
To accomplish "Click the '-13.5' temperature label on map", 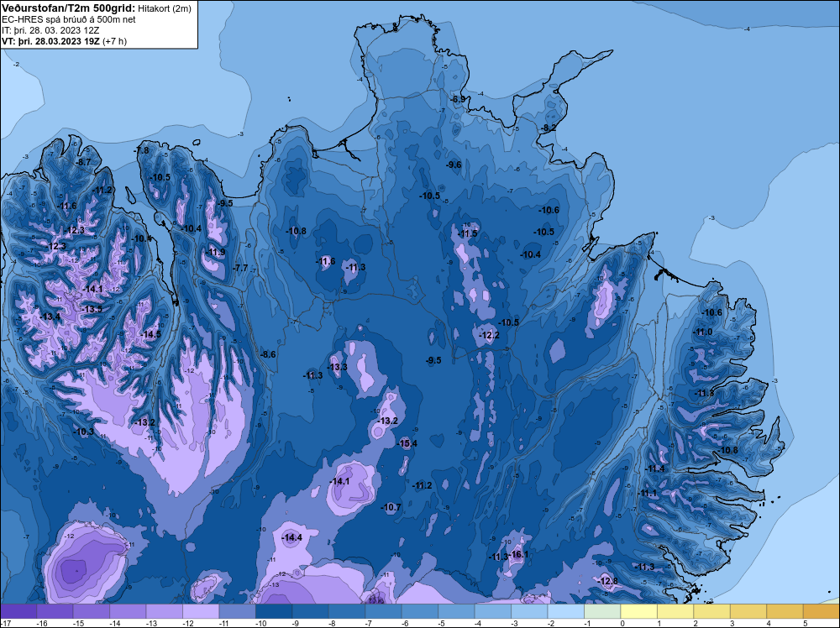I will tap(92, 309).
